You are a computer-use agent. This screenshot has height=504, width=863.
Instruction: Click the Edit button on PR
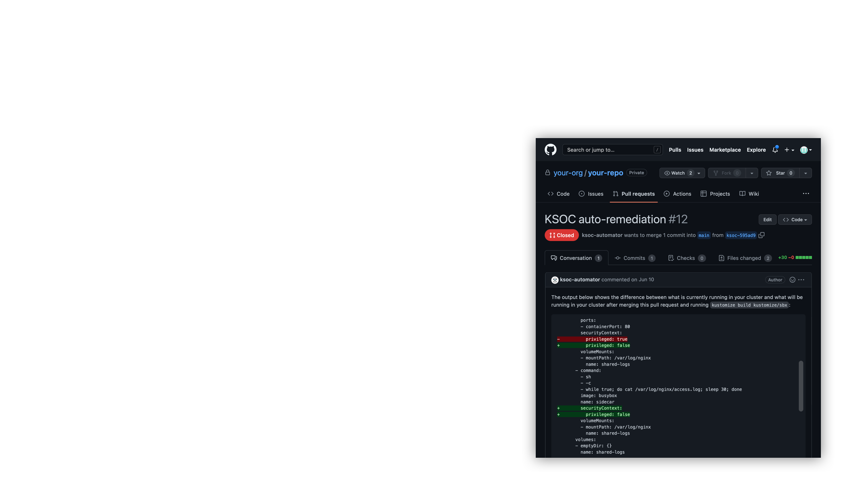pyautogui.click(x=767, y=220)
